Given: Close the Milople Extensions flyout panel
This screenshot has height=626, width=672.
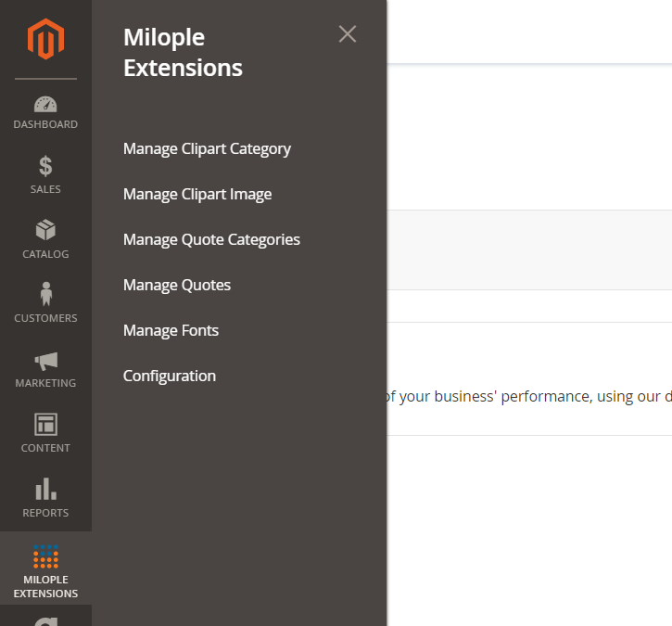Looking at the screenshot, I should coord(348,34).
